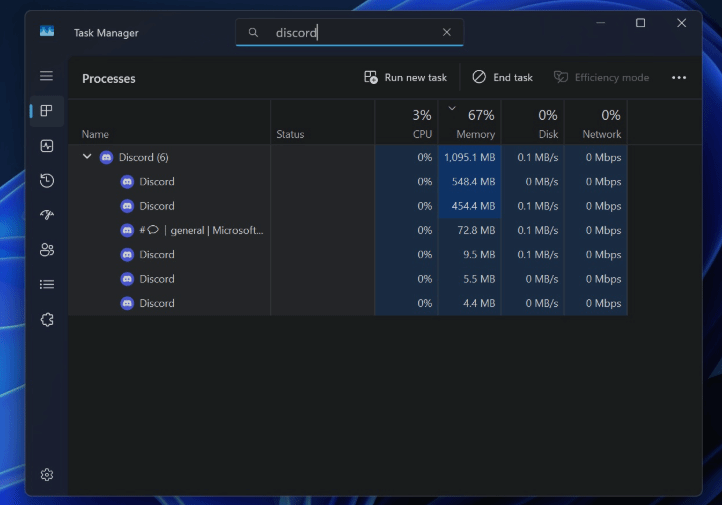Screen dimensions: 722x505
Task: Maximize the Task Manager window
Action: [x=640, y=23]
